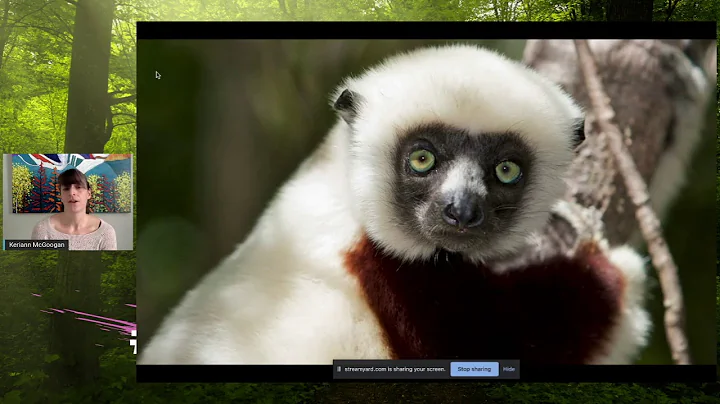Viewport: 720px width, 404px height.
Task: Select Keriann McGoogan's webcam thumbnail
Action: pos(68,202)
